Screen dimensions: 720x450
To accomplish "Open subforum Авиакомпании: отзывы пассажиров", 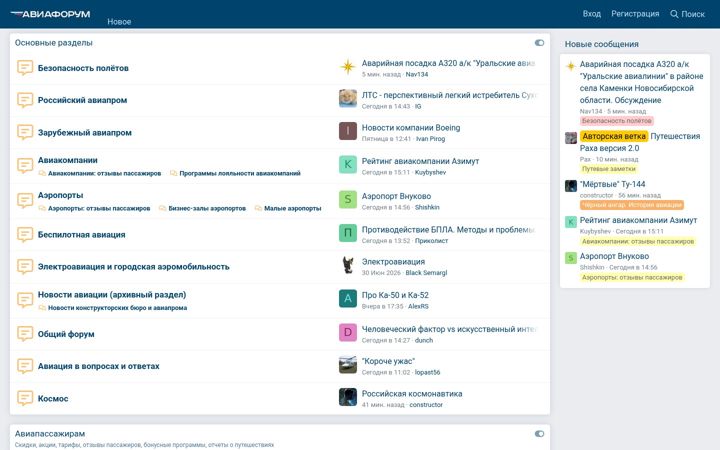I will (x=105, y=173).
